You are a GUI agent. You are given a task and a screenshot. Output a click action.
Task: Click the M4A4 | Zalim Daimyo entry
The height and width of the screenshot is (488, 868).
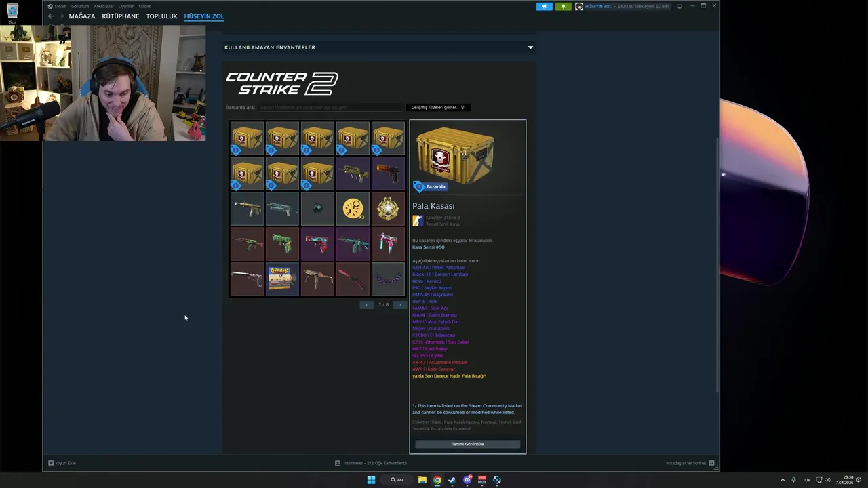434,315
